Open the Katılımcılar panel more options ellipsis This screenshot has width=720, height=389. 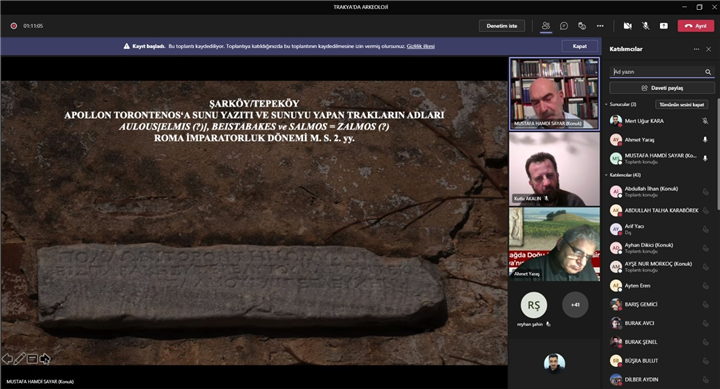point(697,49)
